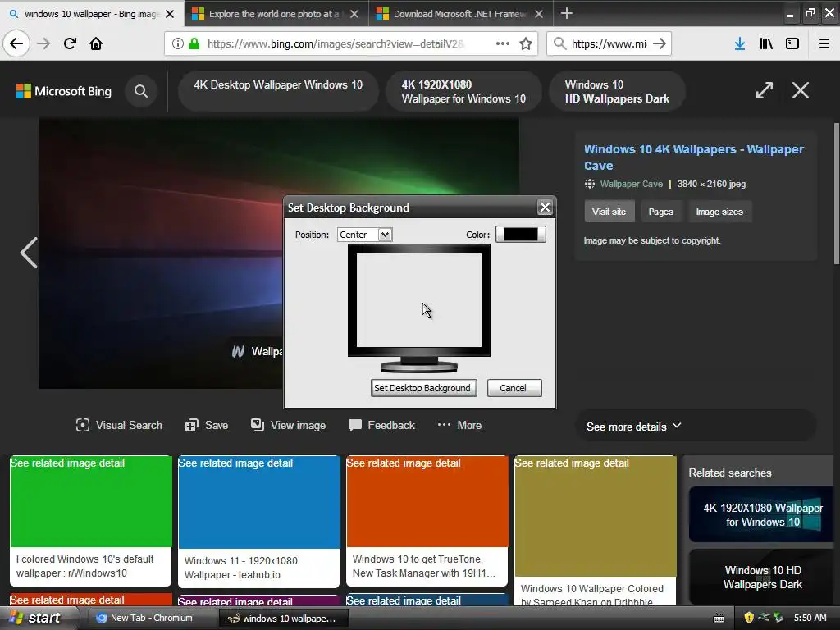Open Windows 10 4K Wallpapers - Wallpaper Cave link
Image resolution: width=840 pixels, height=630 pixels.
pos(694,157)
